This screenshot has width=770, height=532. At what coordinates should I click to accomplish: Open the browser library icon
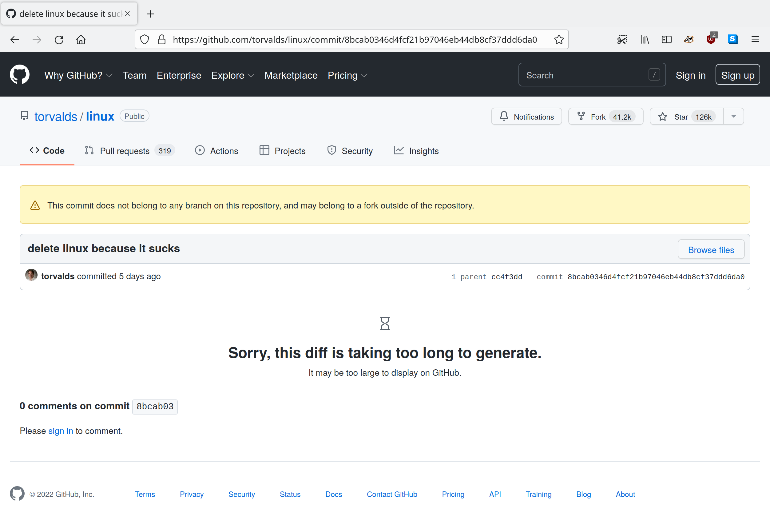point(644,40)
